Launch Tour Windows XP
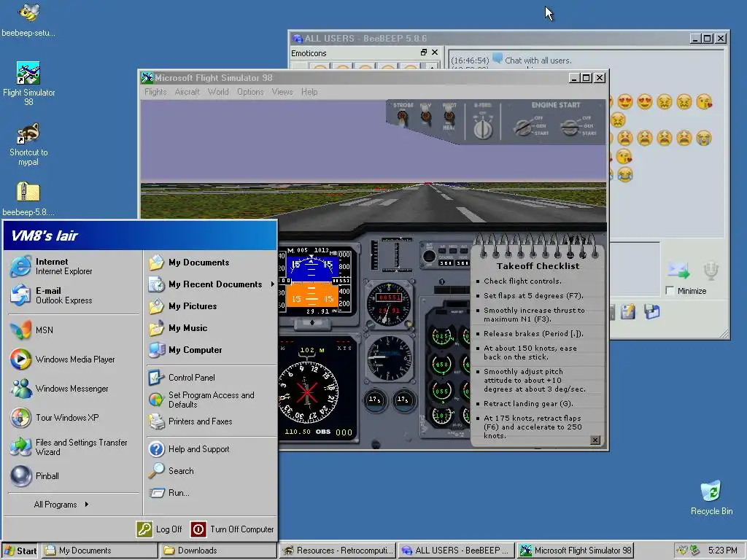The image size is (747, 560). click(74, 418)
